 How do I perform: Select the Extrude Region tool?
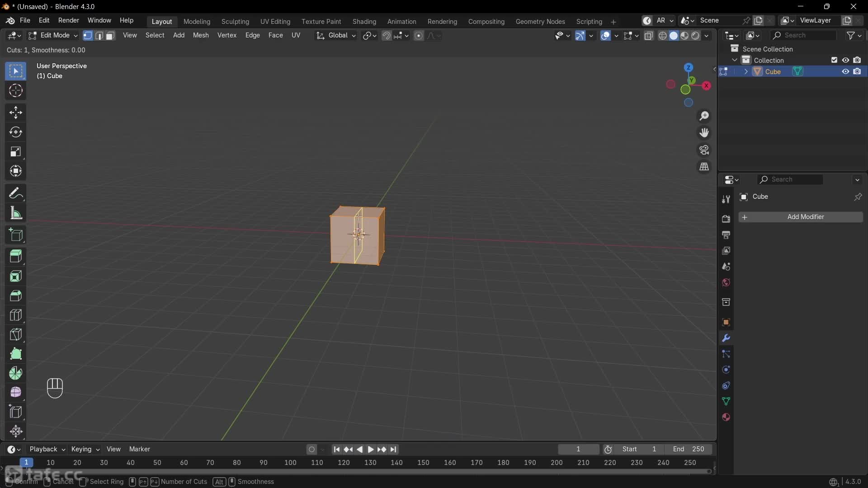click(16, 256)
